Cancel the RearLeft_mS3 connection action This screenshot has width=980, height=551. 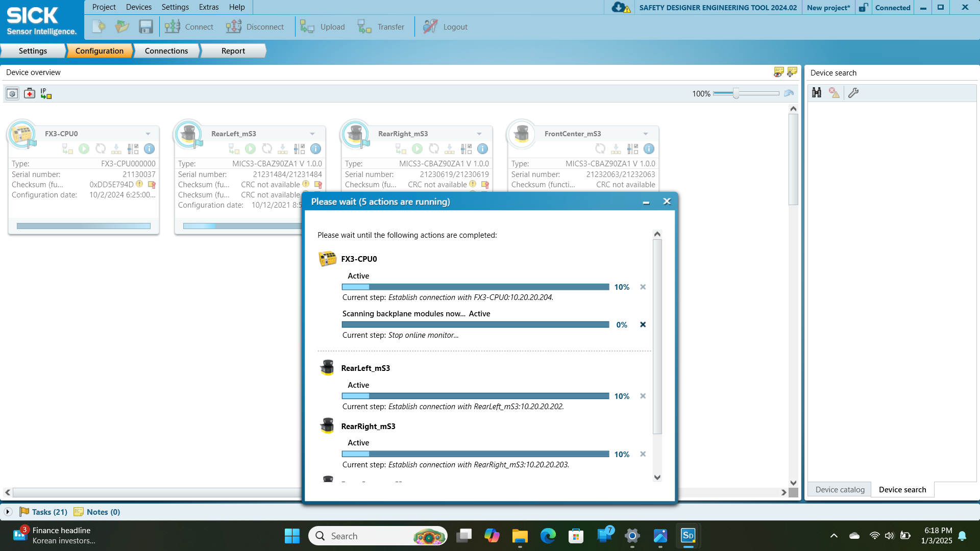coord(643,396)
